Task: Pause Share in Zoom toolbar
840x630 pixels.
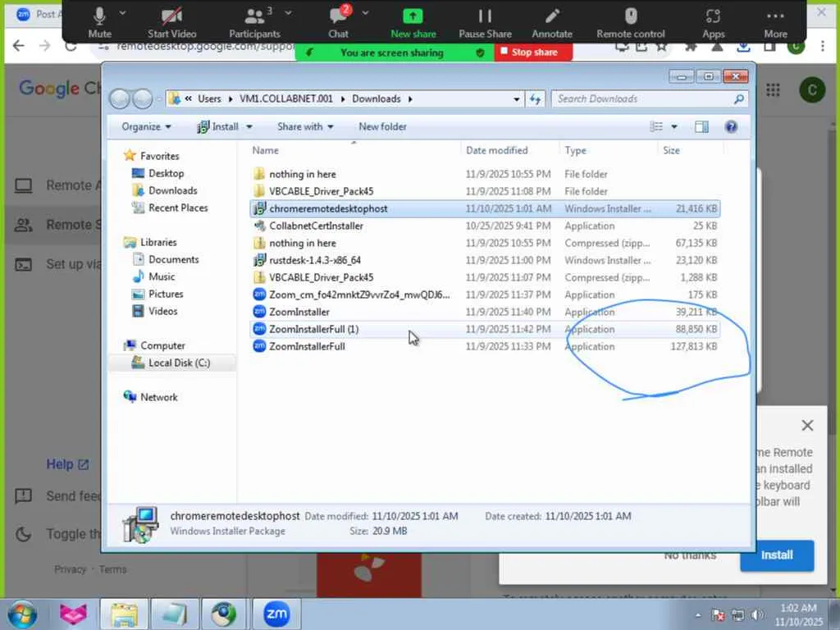Action: click(485, 23)
